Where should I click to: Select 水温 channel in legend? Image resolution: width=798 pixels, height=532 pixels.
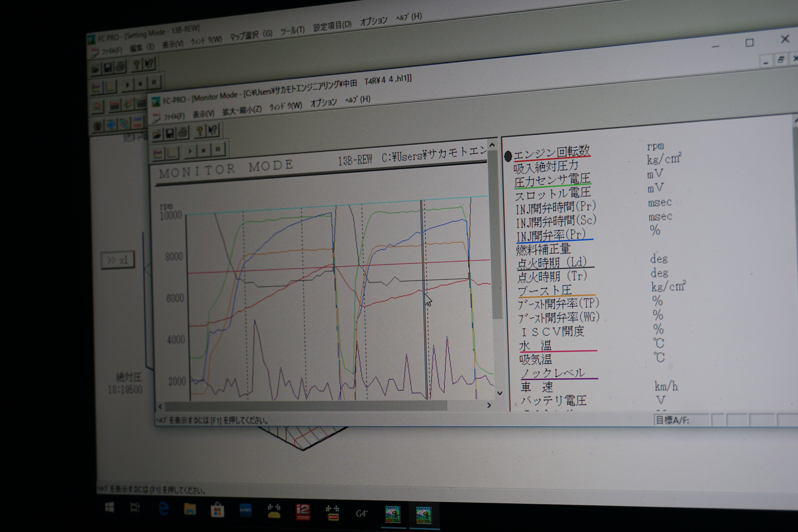(x=536, y=346)
